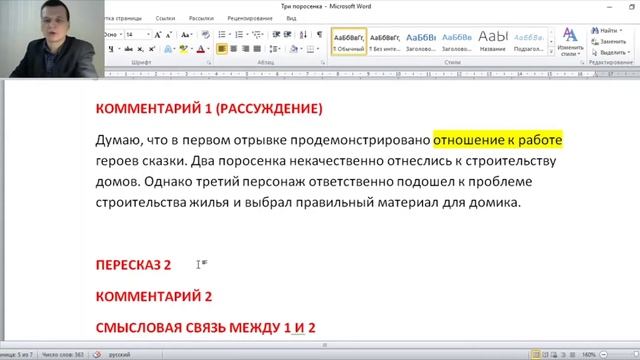Viewport: 640px width, 360px height.
Task: Switch to Full Screen Reading view
Action: 545,355
